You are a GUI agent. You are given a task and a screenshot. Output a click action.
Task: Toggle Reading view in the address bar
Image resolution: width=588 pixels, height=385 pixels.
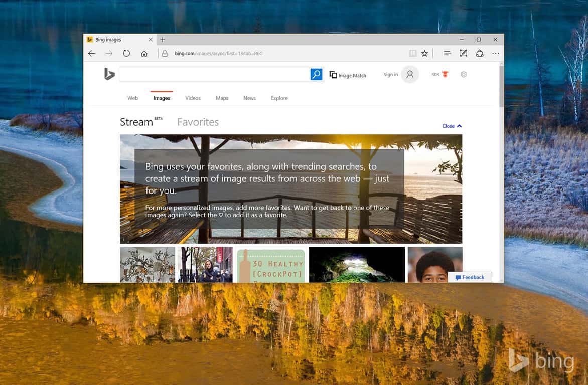(412, 53)
